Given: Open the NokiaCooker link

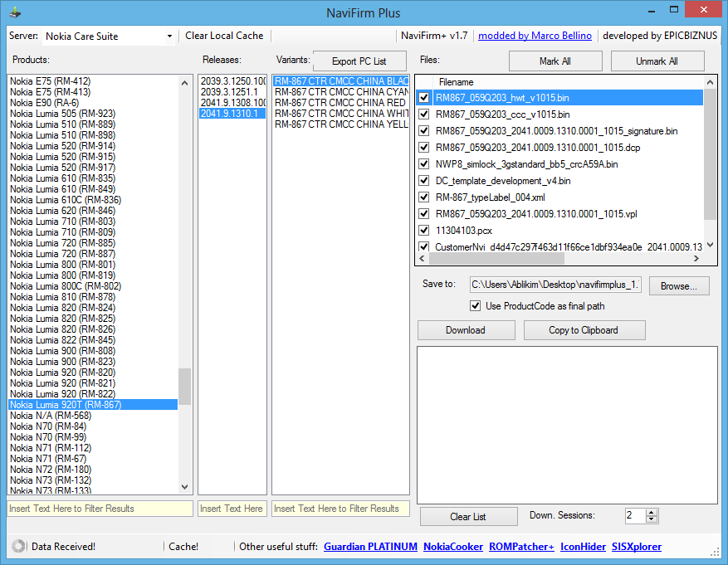Looking at the screenshot, I should pos(453,547).
